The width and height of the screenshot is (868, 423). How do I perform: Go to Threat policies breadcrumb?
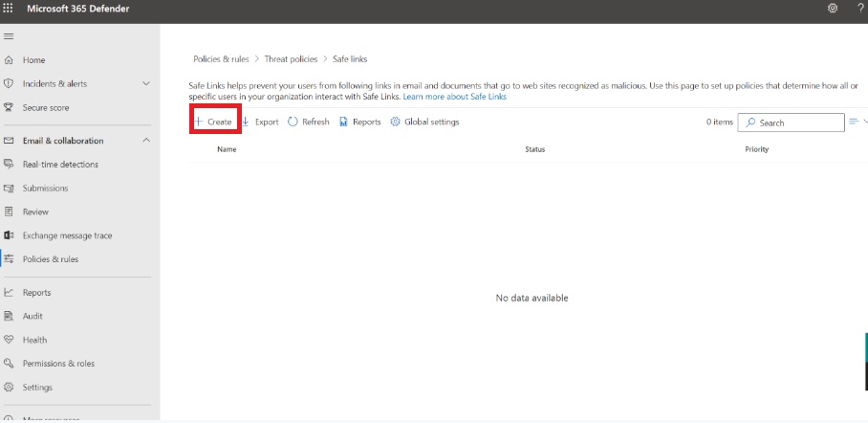pyautogui.click(x=292, y=58)
